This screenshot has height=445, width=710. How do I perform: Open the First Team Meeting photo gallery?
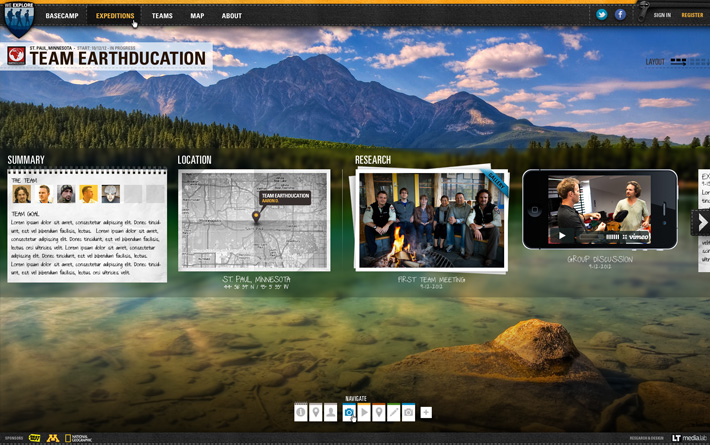click(x=431, y=220)
